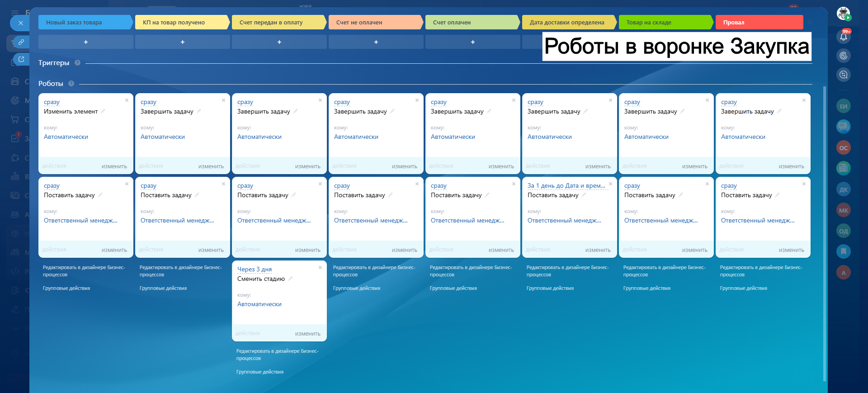868x393 pixels.
Task: Open bookmark icon in right sidebar
Action: (843, 251)
